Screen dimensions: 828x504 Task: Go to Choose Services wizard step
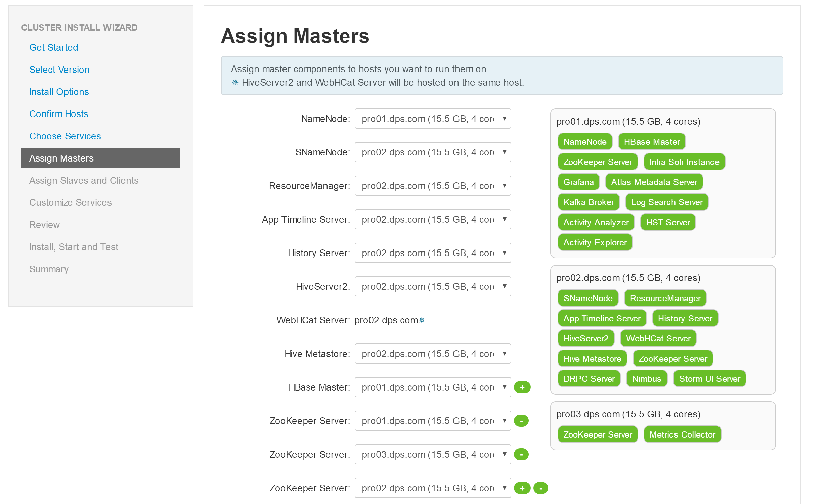click(x=65, y=136)
